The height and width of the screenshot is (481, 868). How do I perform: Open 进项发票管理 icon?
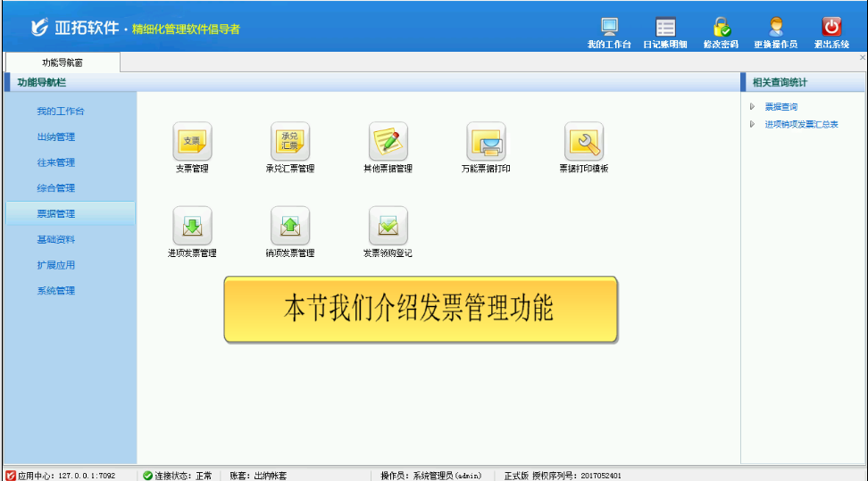(x=192, y=226)
